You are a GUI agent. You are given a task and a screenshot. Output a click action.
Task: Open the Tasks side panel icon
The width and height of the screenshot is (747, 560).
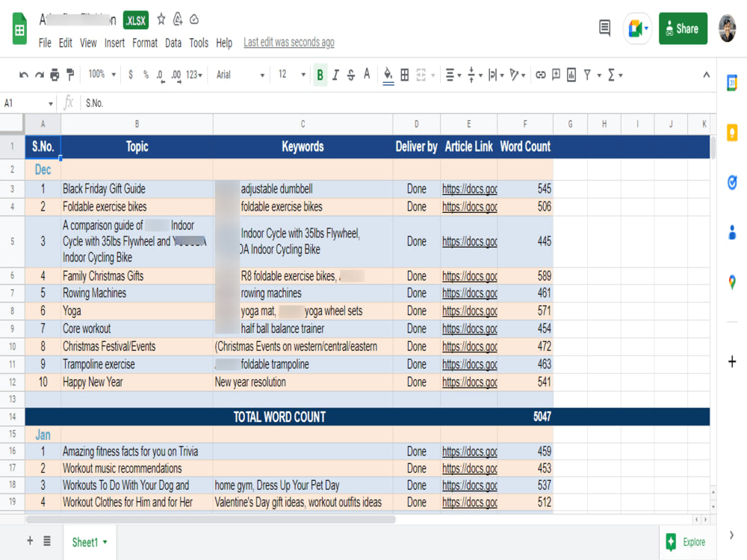tap(732, 182)
